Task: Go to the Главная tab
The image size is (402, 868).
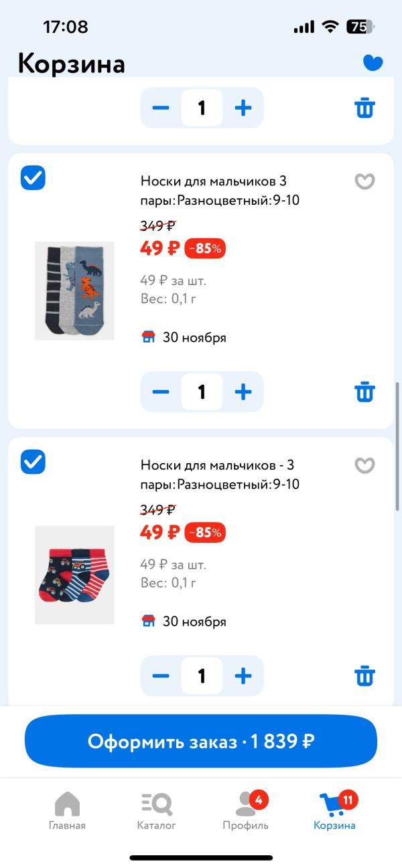Action: click(67, 810)
